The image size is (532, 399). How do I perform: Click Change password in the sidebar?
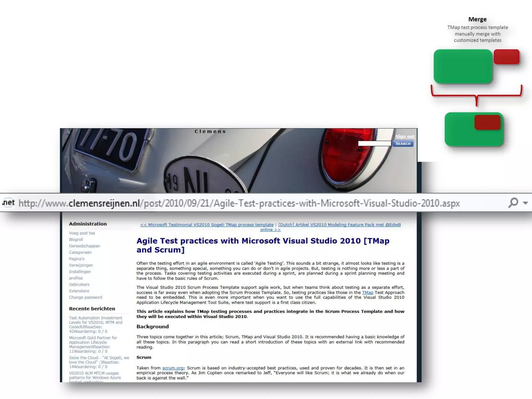tap(85, 297)
